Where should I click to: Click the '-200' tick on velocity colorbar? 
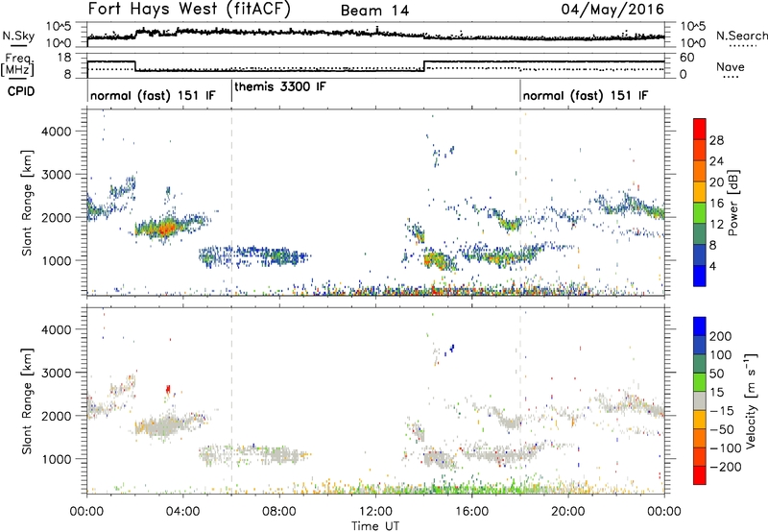pos(725,467)
